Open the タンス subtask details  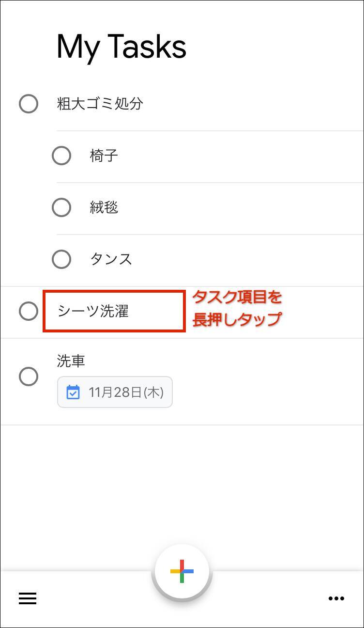click(111, 259)
